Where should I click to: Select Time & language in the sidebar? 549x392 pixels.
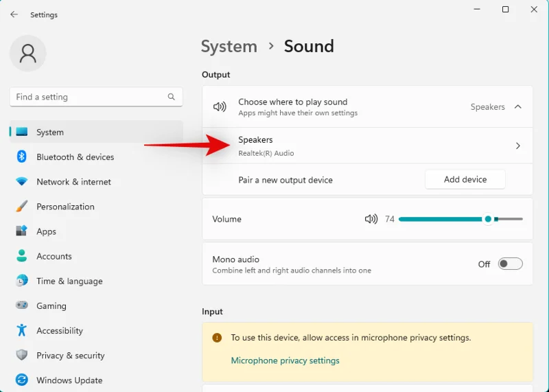[x=69, y=281]
